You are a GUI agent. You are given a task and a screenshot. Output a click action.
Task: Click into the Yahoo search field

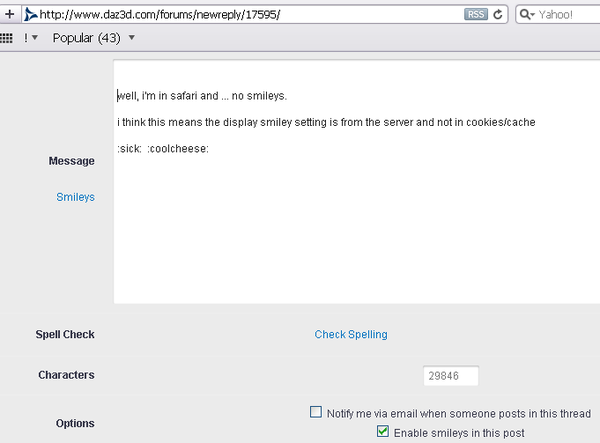(565, 15)
